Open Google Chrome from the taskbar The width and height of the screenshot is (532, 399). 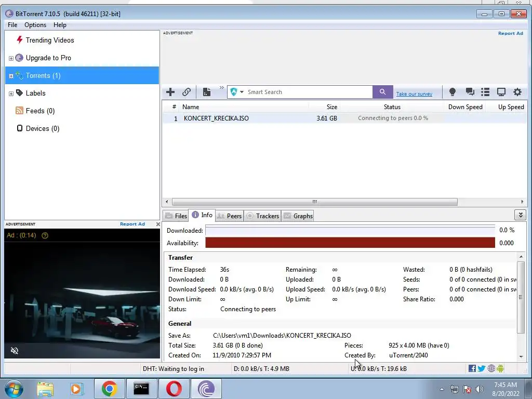109,389
